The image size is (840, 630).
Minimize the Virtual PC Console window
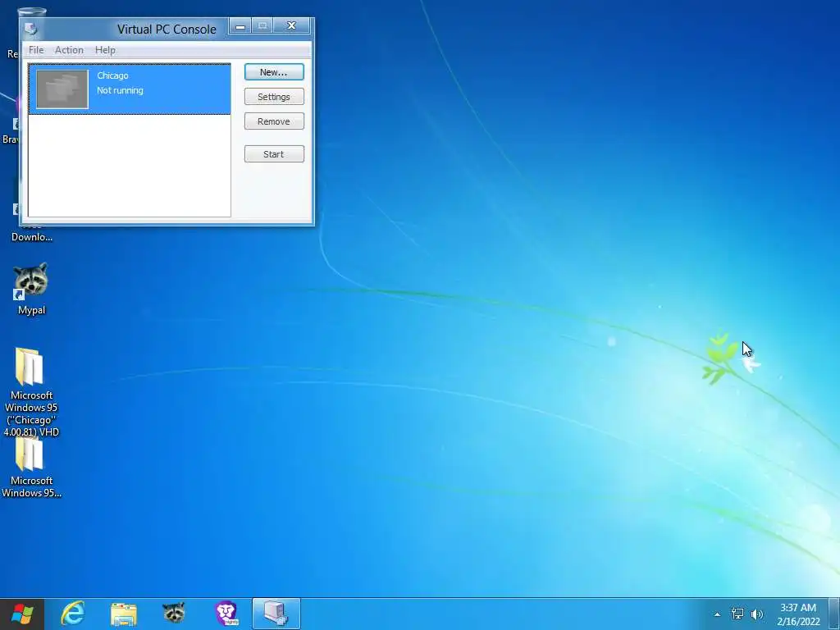(240, 25)
